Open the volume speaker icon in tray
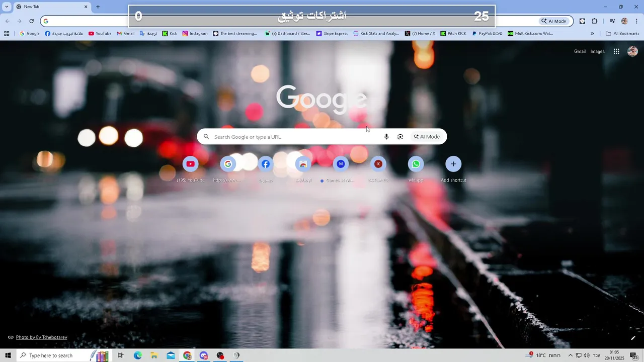Viewport: 644px width, 362px height. tap(587, 355)
